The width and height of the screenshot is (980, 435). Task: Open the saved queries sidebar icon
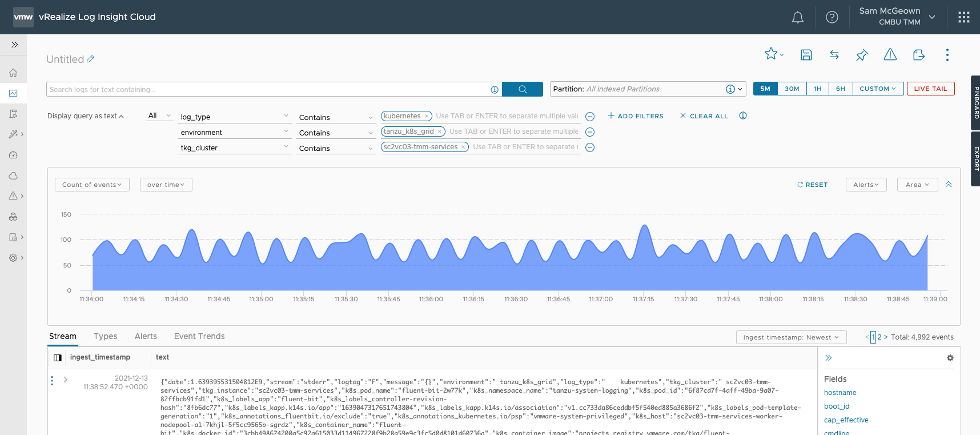[x=13, y=114]
